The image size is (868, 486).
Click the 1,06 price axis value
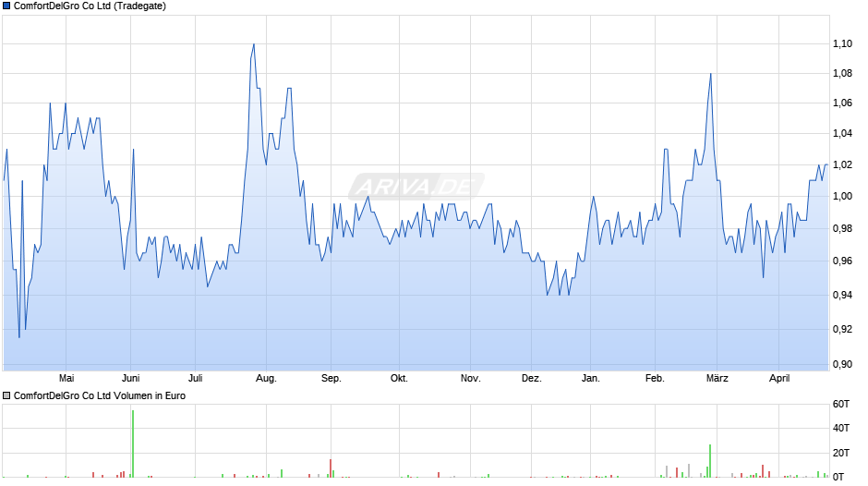842,103
